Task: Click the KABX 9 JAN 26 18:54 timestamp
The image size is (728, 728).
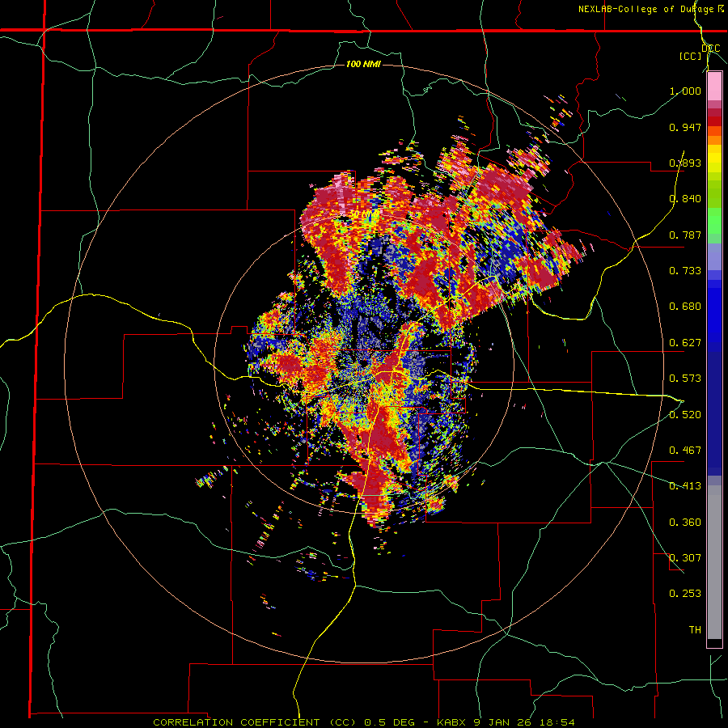Action: [x=506, y=722]
